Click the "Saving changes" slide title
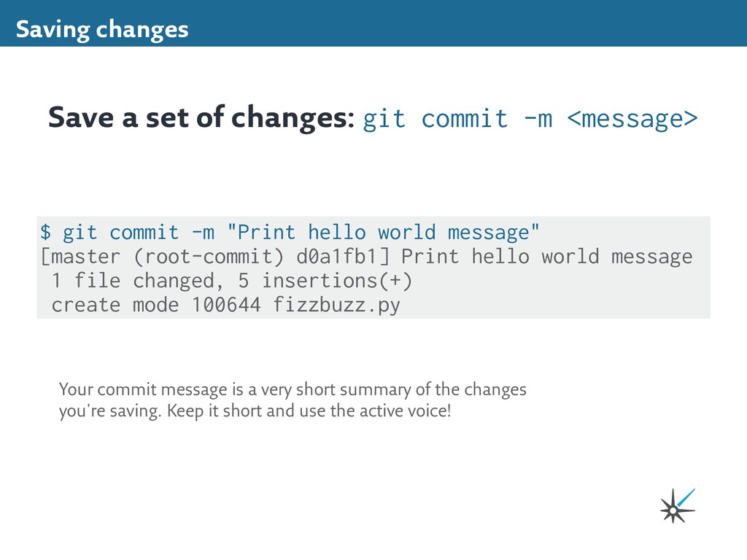The width and height of the screenshot is (747, 560). [x=102, y=30]
